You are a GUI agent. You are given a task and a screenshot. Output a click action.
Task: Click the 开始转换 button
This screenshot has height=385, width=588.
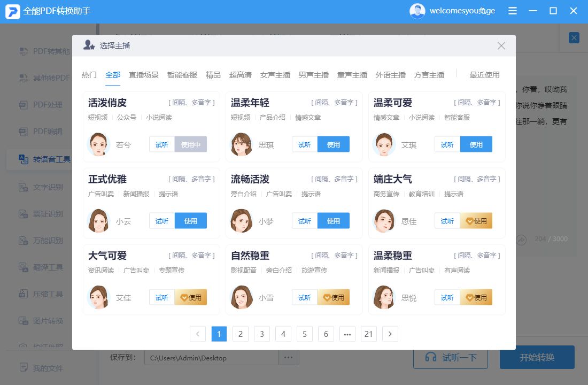[x=537, y=357]
